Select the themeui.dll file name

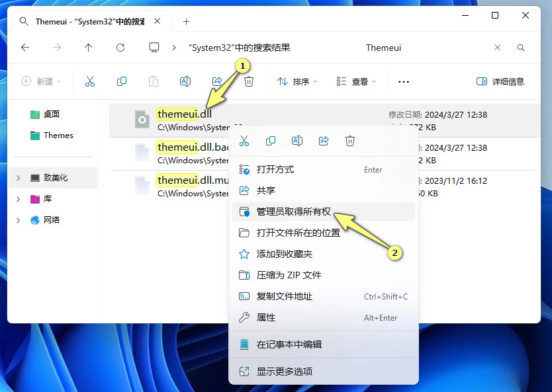click(x=185, y=114)
